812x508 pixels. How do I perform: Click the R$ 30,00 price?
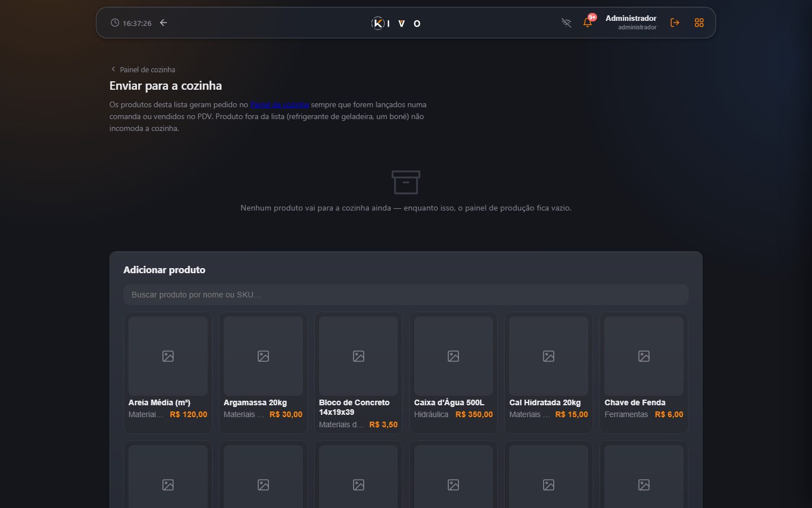point(286,414)
